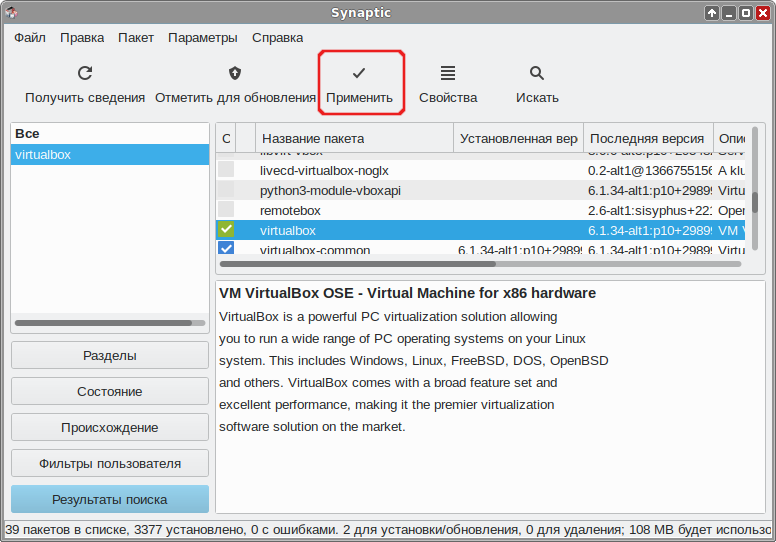Select the livecd-virtualbox-noglx row
Viewport: 776px width, 542px height.
pyautogui.click(x=481, y=170)
